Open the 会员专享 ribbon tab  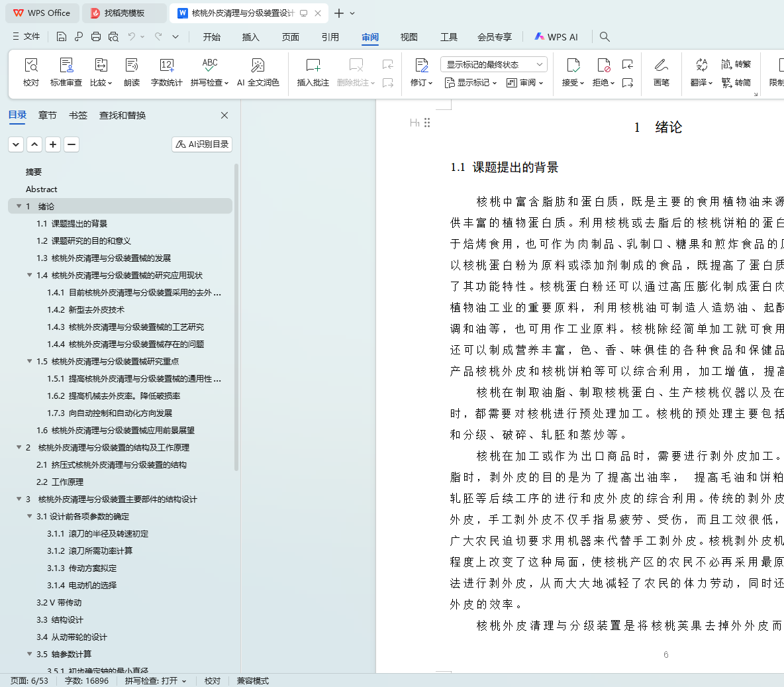tap(495, 37)
